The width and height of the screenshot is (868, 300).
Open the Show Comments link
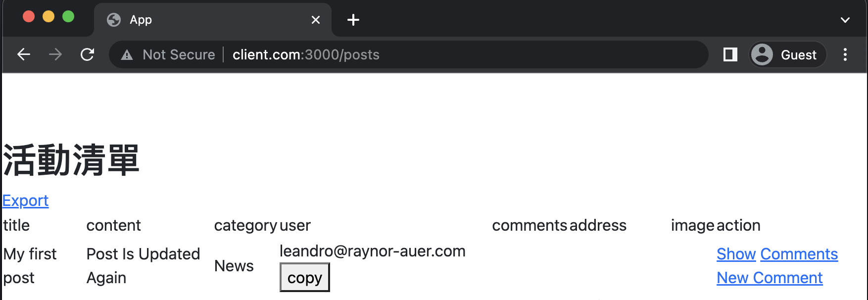coord(777,254)
